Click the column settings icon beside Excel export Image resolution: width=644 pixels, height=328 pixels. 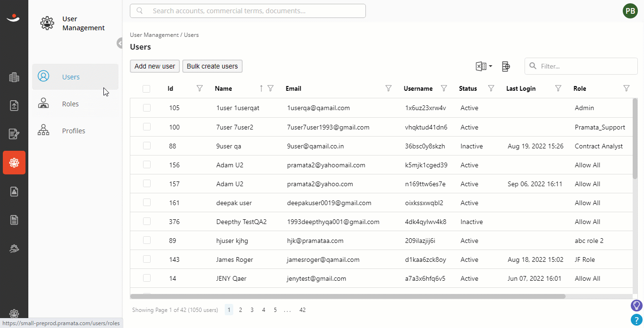506,66
